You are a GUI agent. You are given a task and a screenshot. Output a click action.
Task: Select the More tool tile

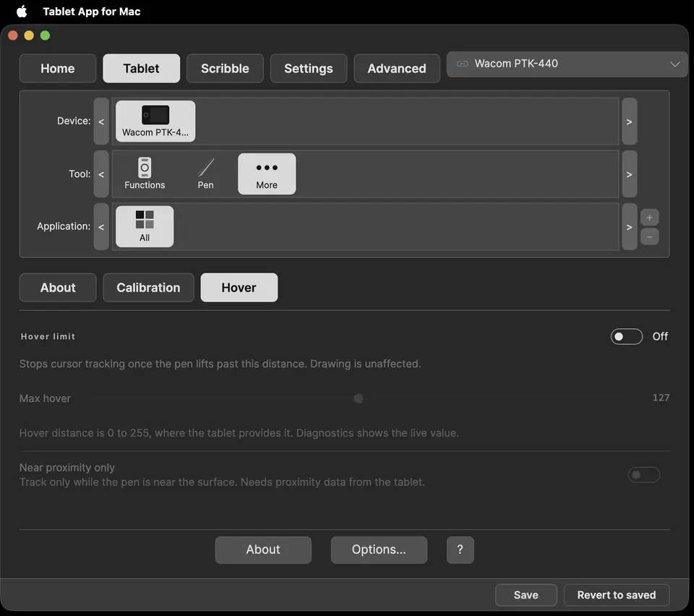click(x=267, y=174)
